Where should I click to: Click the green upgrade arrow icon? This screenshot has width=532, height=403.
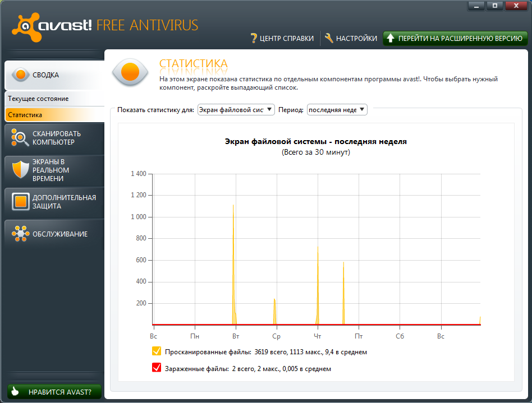391,38
